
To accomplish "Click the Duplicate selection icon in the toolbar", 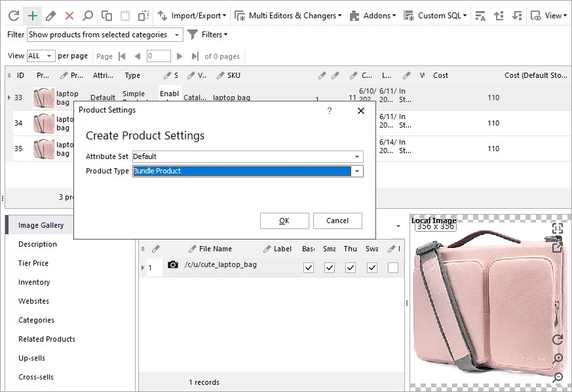I will click(143, 16).
